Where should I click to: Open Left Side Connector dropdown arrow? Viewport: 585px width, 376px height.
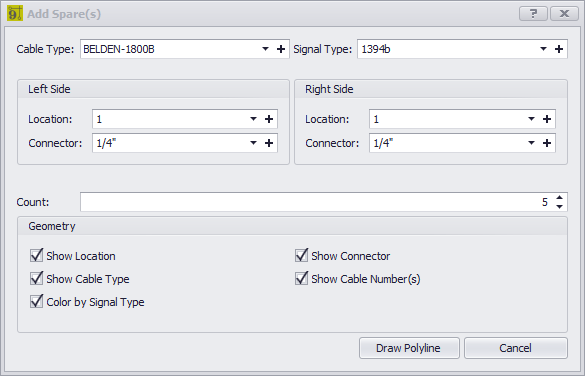253,143
